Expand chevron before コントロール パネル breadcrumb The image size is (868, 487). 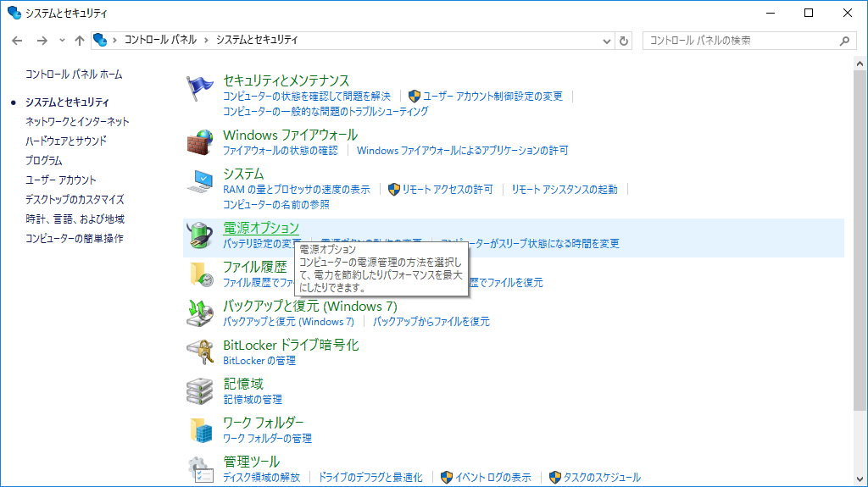[x=114, y=40]
